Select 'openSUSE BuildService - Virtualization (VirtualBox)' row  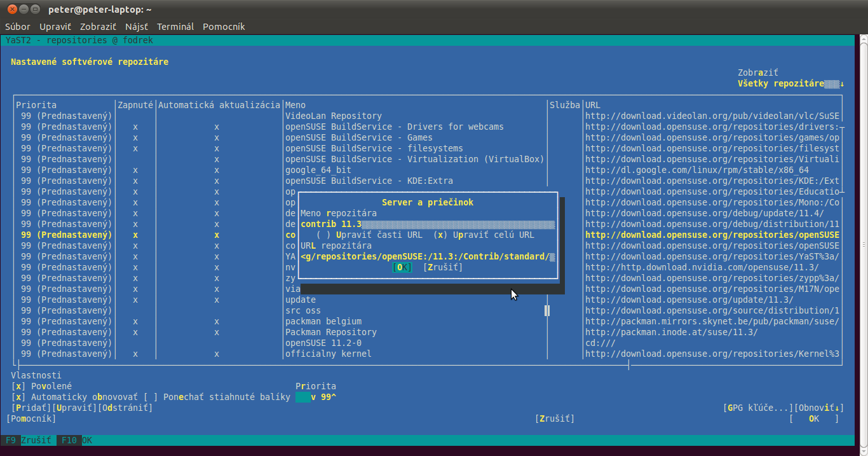[428, 159]
